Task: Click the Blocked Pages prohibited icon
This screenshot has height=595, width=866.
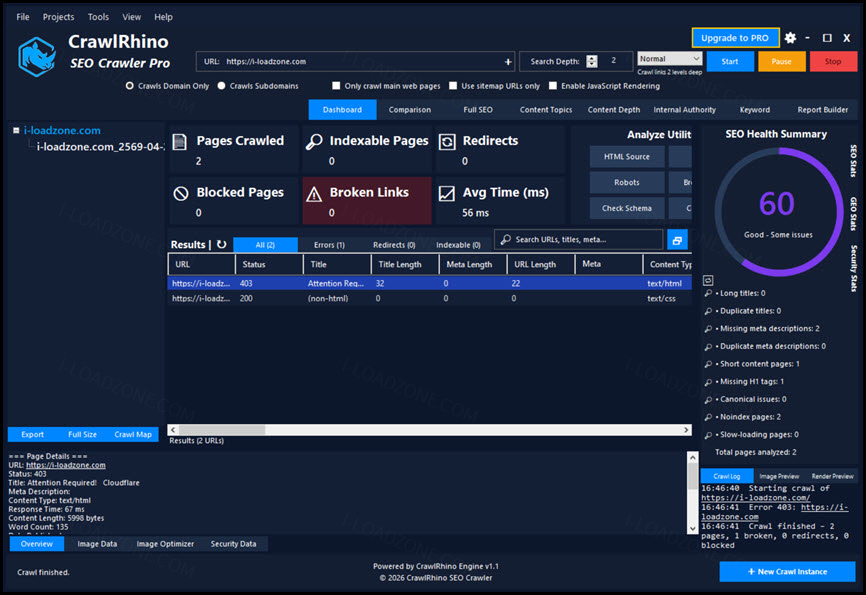Action: 181,193
